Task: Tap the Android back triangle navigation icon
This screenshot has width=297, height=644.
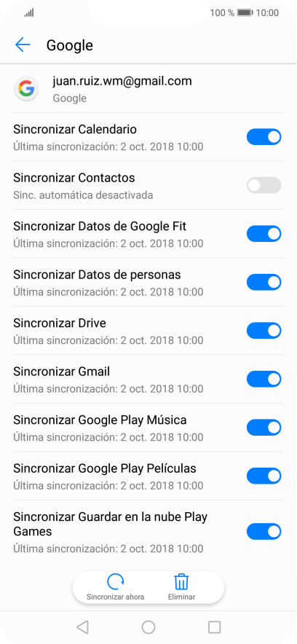Action: point(82,627)
